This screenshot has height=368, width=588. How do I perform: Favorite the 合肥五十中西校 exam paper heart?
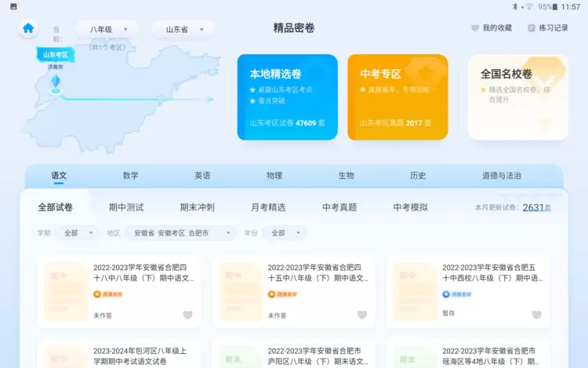click(x=536, y=315)
